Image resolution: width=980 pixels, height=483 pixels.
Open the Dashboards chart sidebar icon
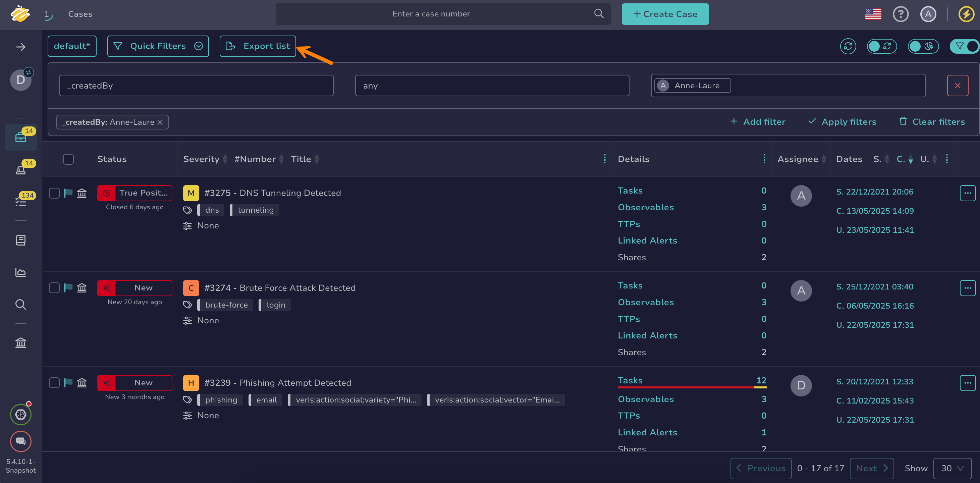pyautogui.click(x=21, y=272)
